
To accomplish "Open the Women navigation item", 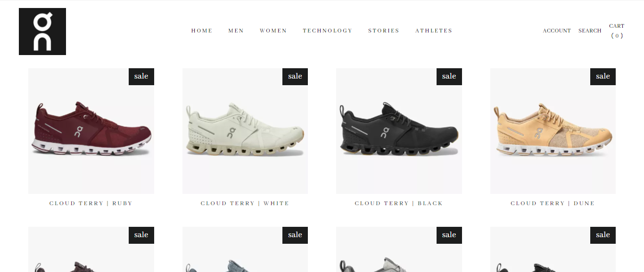I will pos(273,31).
